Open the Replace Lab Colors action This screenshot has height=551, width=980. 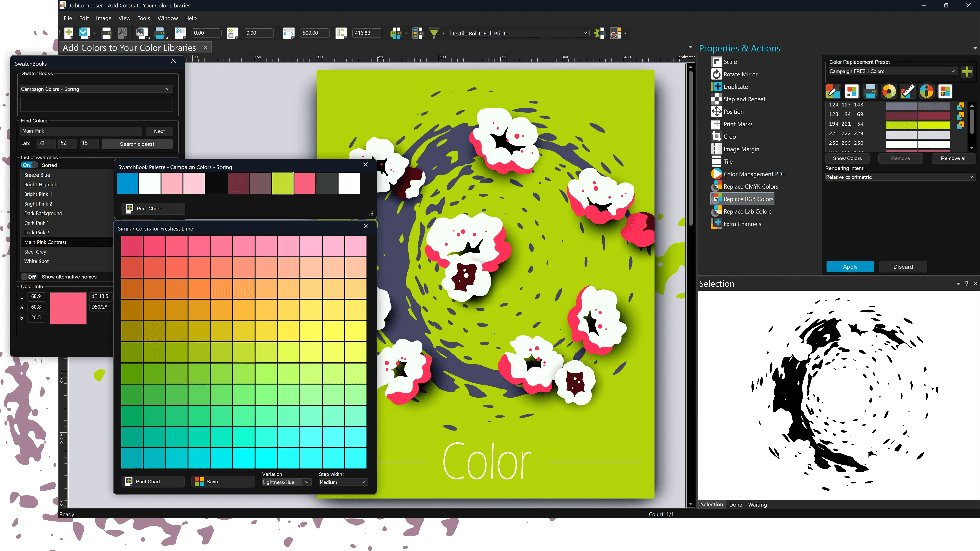tap(742, 211)
